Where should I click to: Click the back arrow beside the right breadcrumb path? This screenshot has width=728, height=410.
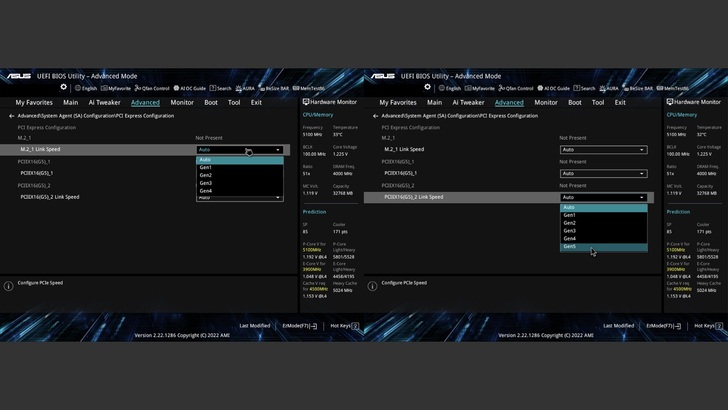tap(376, 115)
